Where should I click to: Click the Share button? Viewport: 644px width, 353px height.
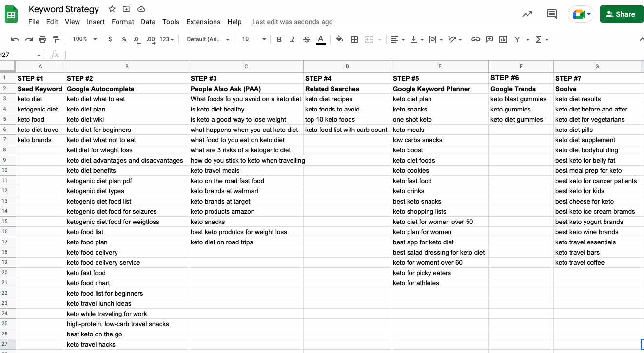pos(621,14)
